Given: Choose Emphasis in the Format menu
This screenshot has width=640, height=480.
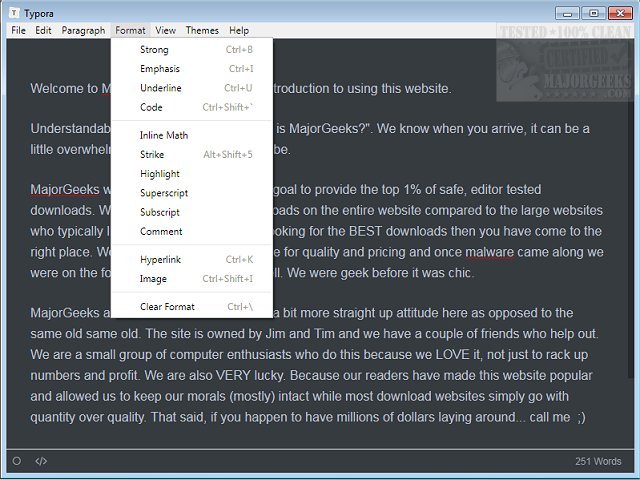Looking at the screenshot, I should tap(192, 69).
